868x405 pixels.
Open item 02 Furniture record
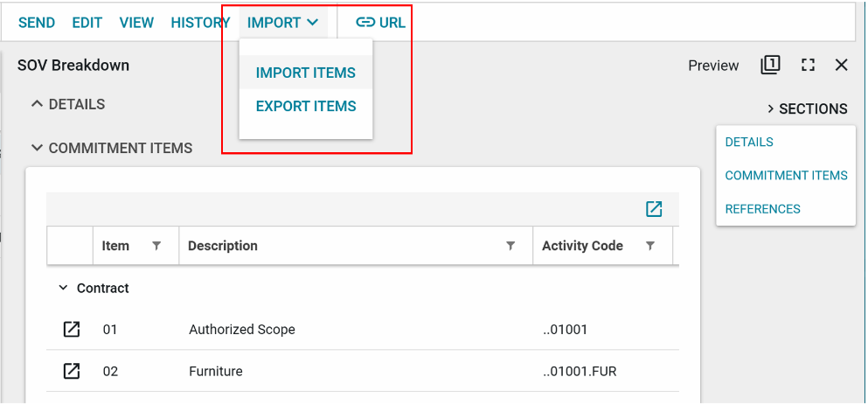tap(72, 371)
